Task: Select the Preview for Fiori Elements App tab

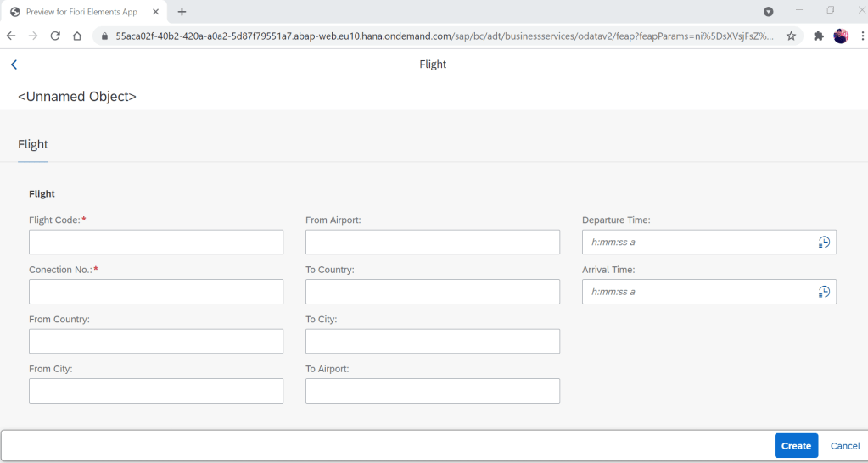Action: 83,12
